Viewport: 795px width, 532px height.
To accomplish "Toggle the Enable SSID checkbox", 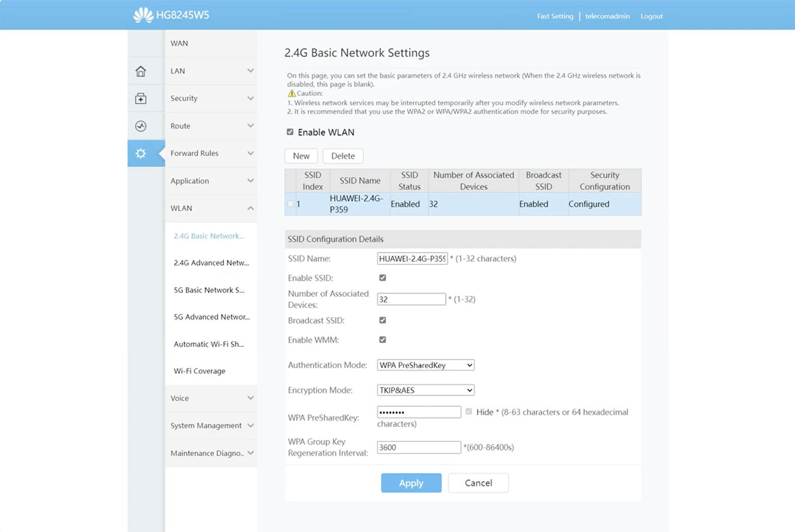I will pos(383,278).
